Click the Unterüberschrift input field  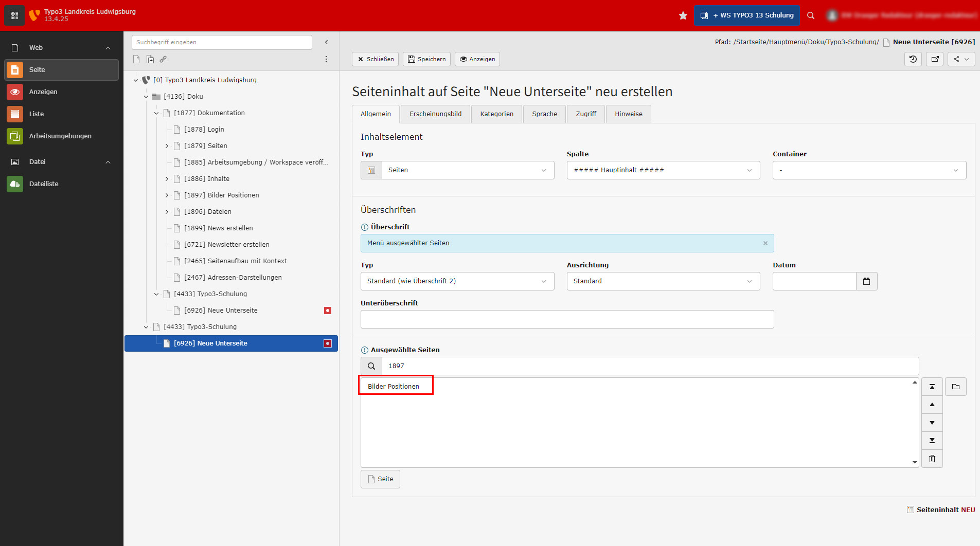click(x=567, y=319)
